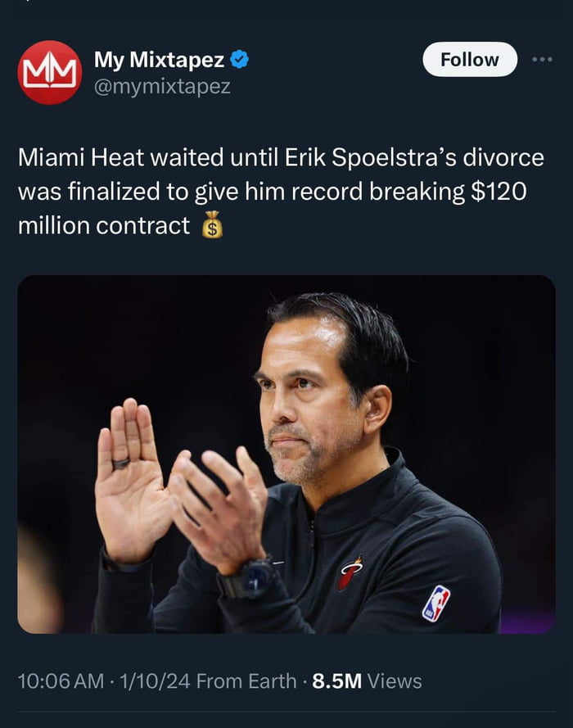573x728 pixels.
Task: Open the 10:06 AM timestamp link
Action: [x=61, y=681]
